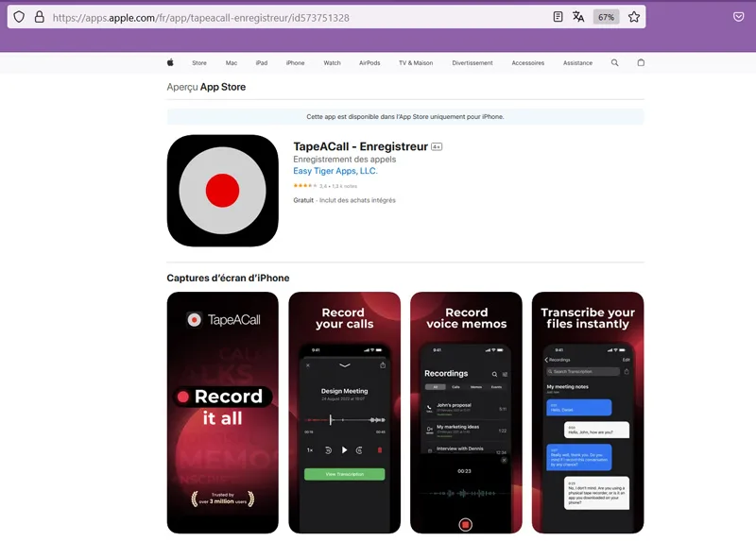Open the iPhone menu item
The image size is (756, 541).
pyautogui.click(x=295, y=63)
